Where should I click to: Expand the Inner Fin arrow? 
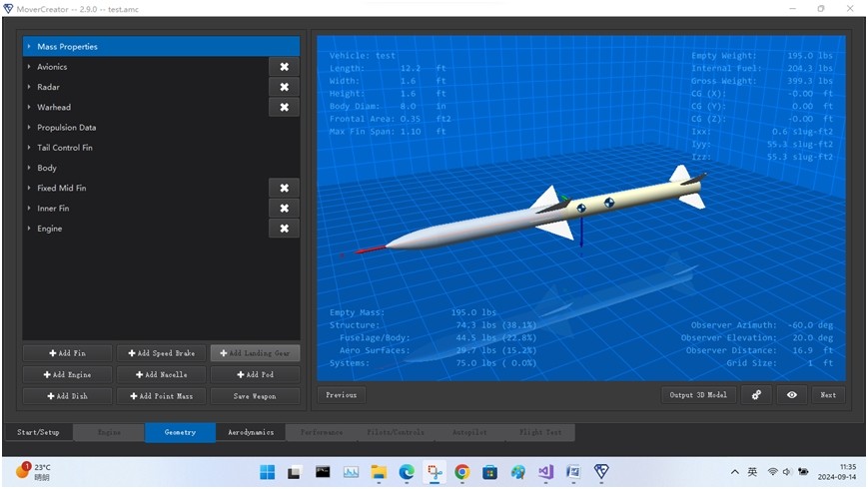pyautogui.click(x=29, y=208)
